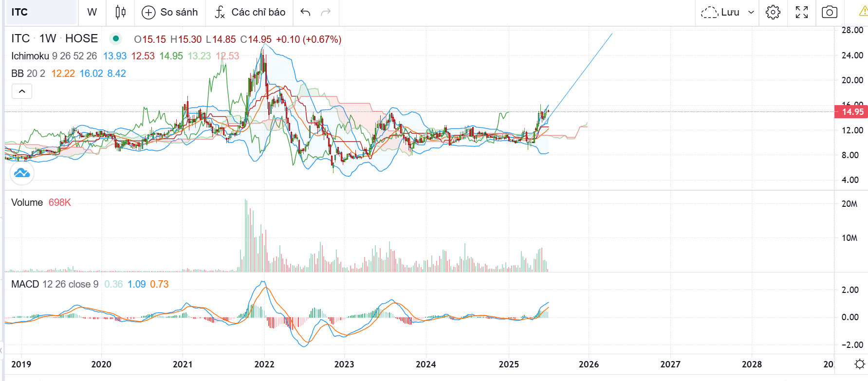The width and height of the screenshot is (868, 381).
Task: Click the Volume value 698K
Action: (60, 202)
